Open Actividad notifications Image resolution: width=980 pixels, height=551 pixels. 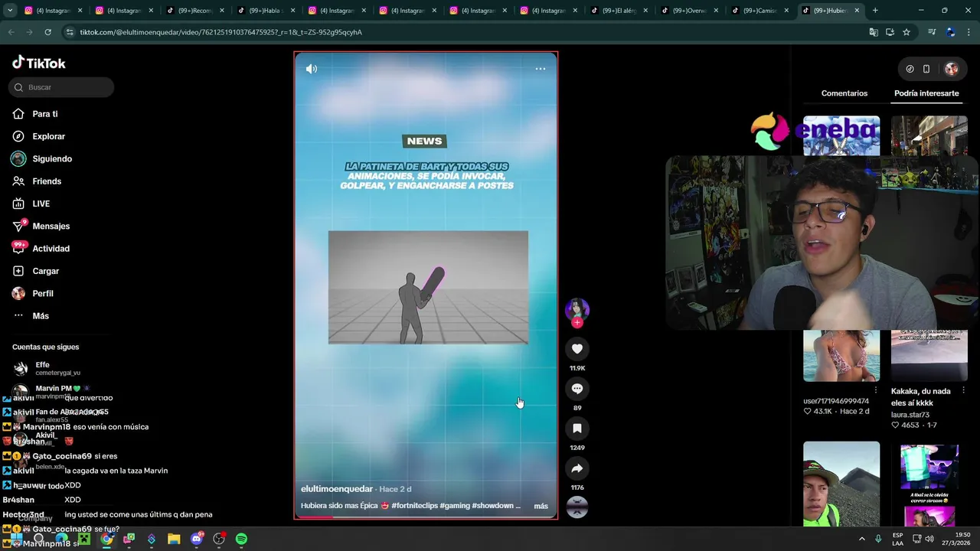coord(51,249)
